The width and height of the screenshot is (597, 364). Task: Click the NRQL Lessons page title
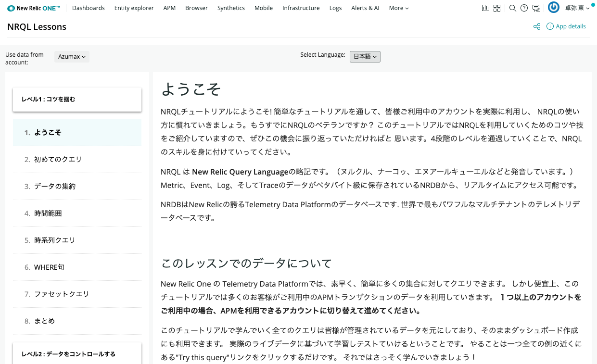[x=37, y=27]
